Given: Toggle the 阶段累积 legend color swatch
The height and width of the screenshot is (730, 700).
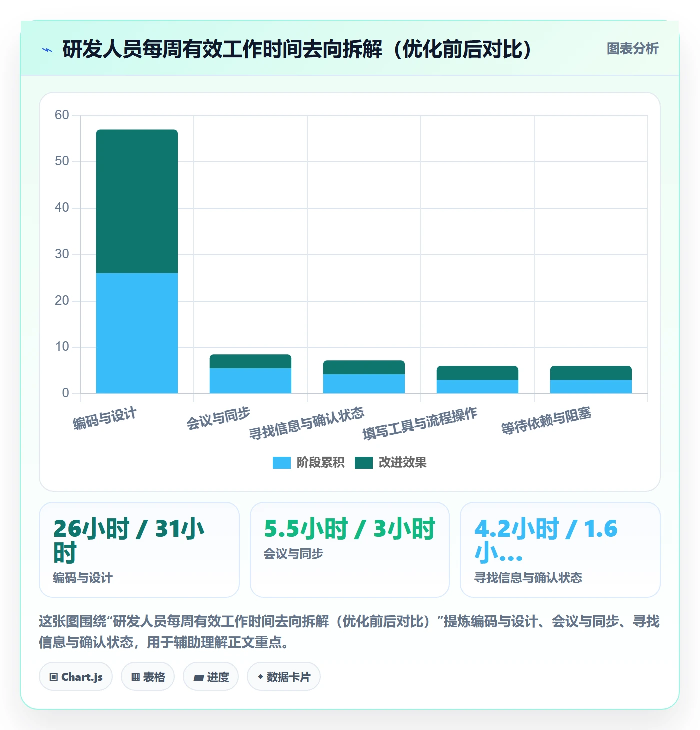Looking at the screenshot, I should point(281,463).
